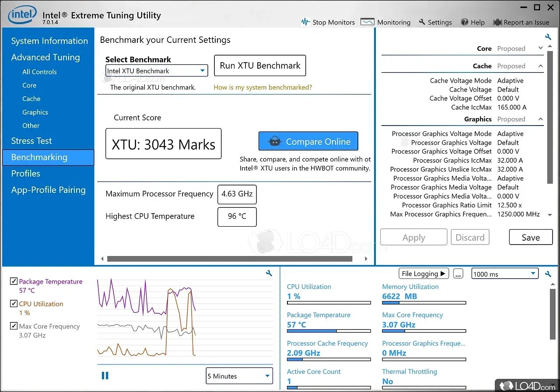This screenshot has height=392, width=560.
Task: Open App-Profile Pairing page
Action: tap(48, 190)
